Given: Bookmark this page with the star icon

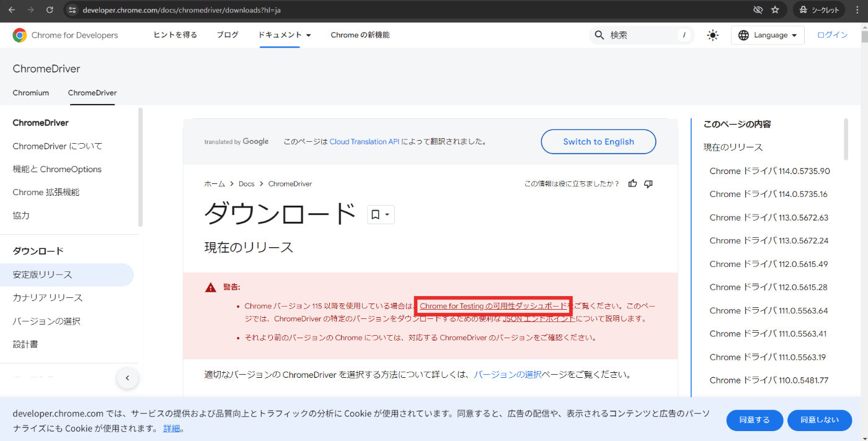Looking at the screenshot, I should tap(775, 10).
